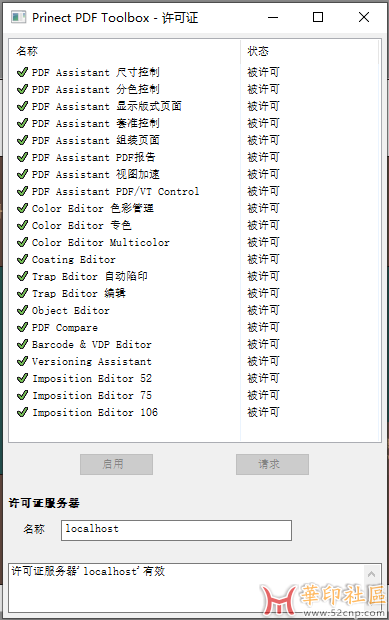This screenshot has width=389, height=620.
Task: Click the checkmark icon beside PDF Compare
Action: point(22,327)
